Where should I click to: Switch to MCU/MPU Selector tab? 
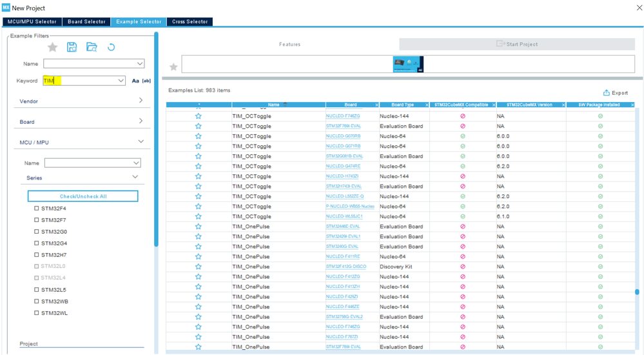(32, 21)
